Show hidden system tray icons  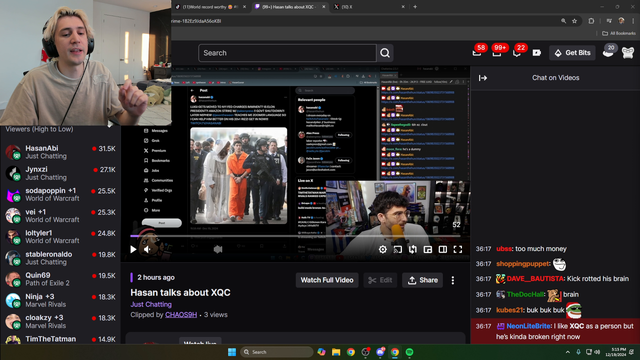coord(567,352)
